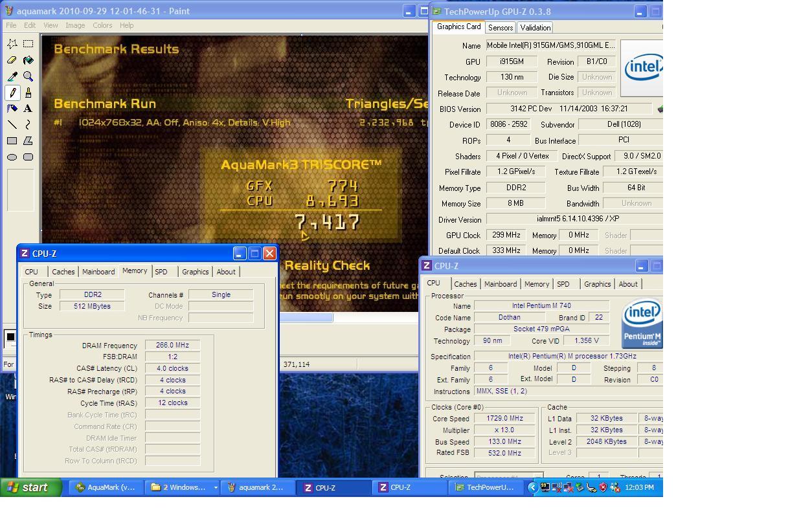Activate the Pick Color eyedropper tool
The image size is (812, 530).
coord(12,76)
